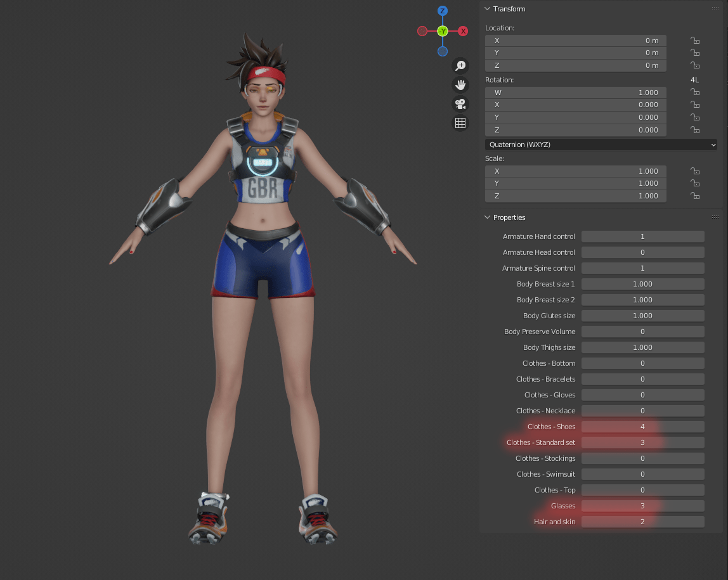Click the Location Y field
Viewport: 728px width, 580px height.
coord(576,53)
